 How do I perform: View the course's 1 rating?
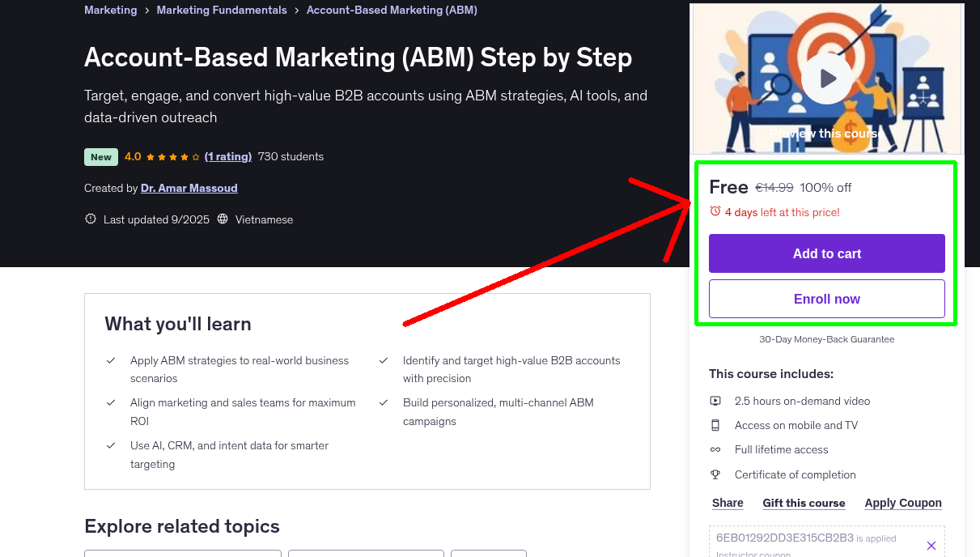tap(228, 156)
